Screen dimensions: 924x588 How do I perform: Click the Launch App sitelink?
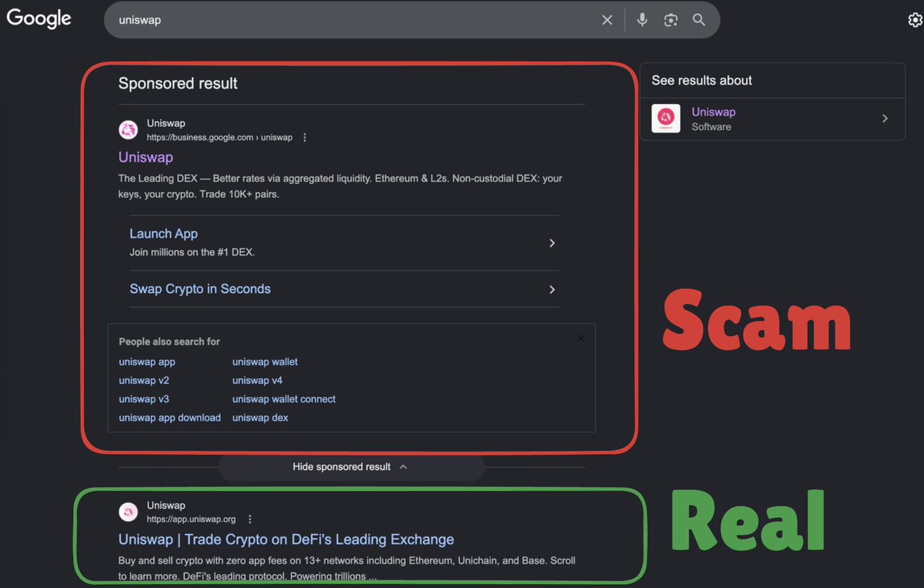[x=163, y=234]
